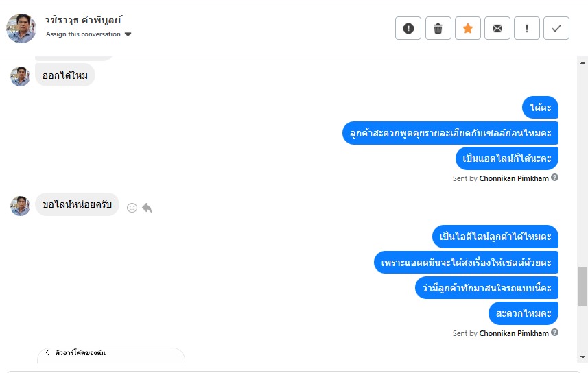
Task: Click the scrollbar down arrow
Action: [583, 357]
